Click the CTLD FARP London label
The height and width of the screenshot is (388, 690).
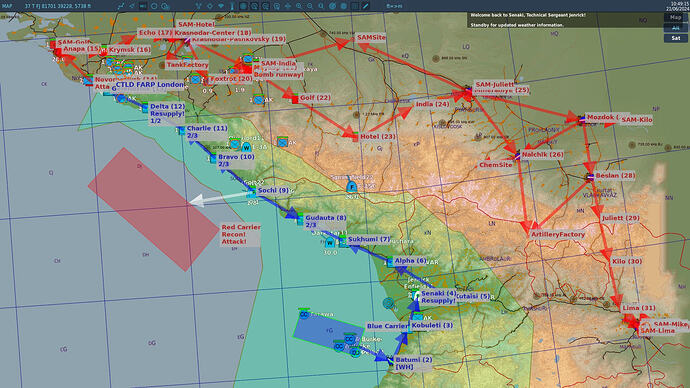coord(150,84)
